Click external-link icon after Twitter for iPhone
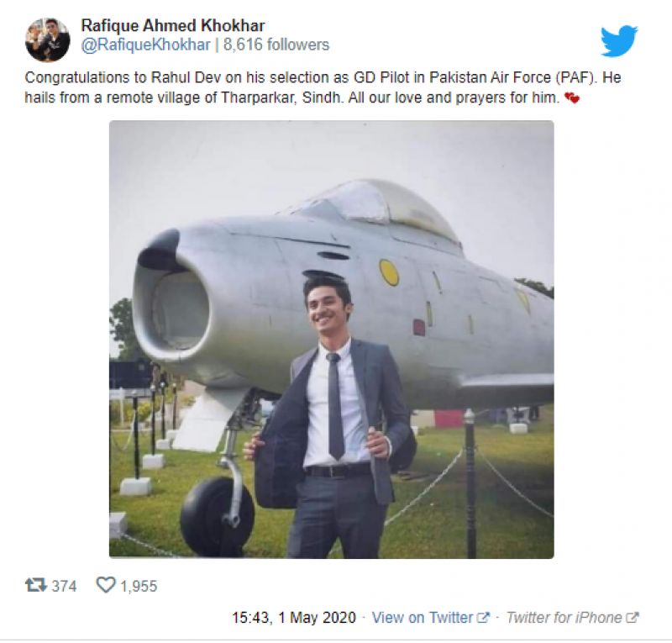The width and height of the screenshot is (672, 643). [x=633, y=618]
